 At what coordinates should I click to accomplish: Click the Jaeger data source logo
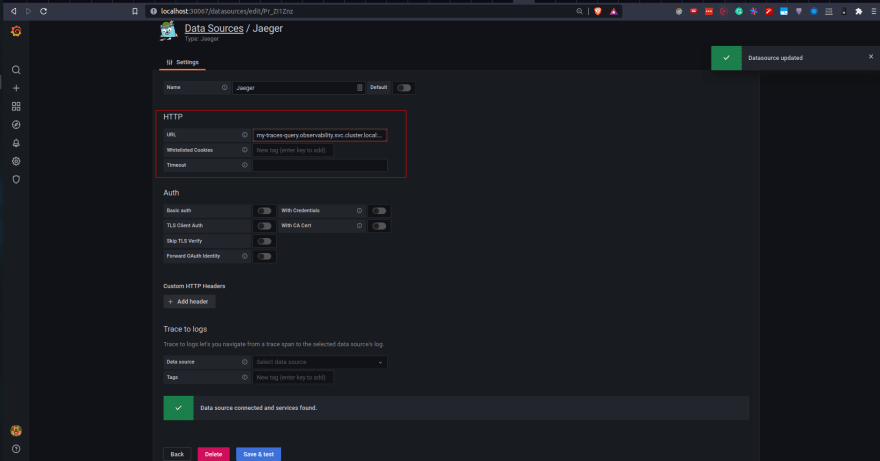168,31
